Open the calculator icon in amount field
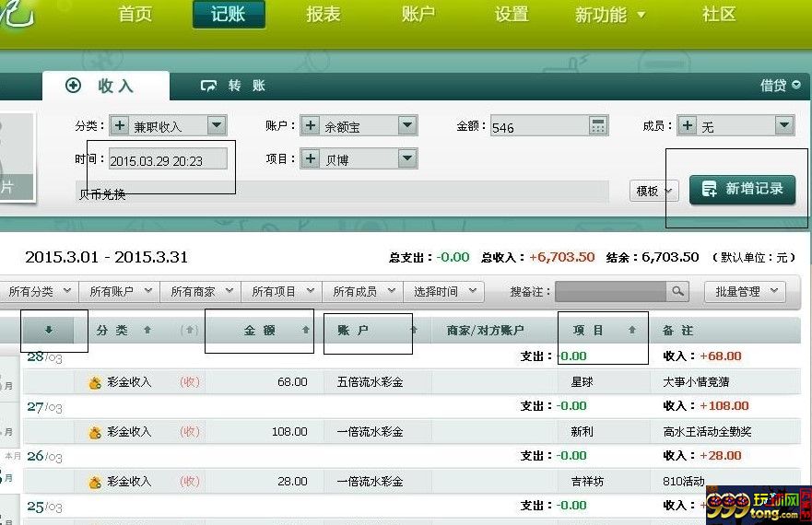812x525 pixels. tap(598, 126)
